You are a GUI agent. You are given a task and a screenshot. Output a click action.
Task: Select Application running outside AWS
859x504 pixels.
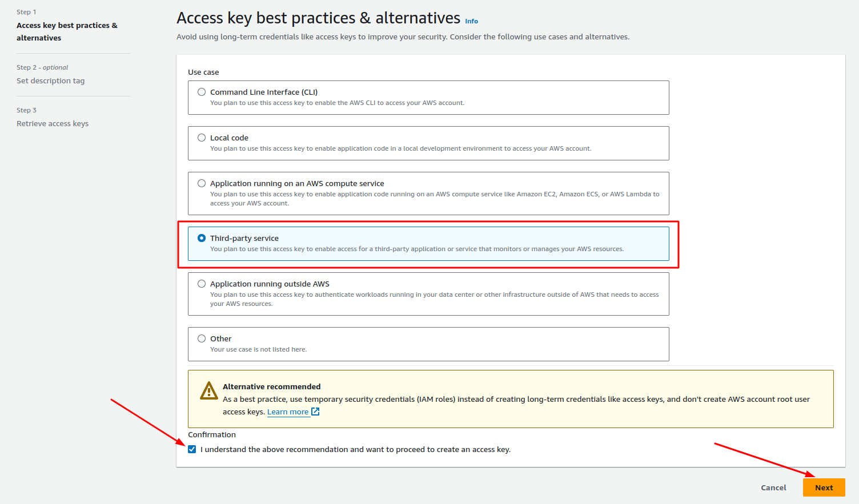201,283
